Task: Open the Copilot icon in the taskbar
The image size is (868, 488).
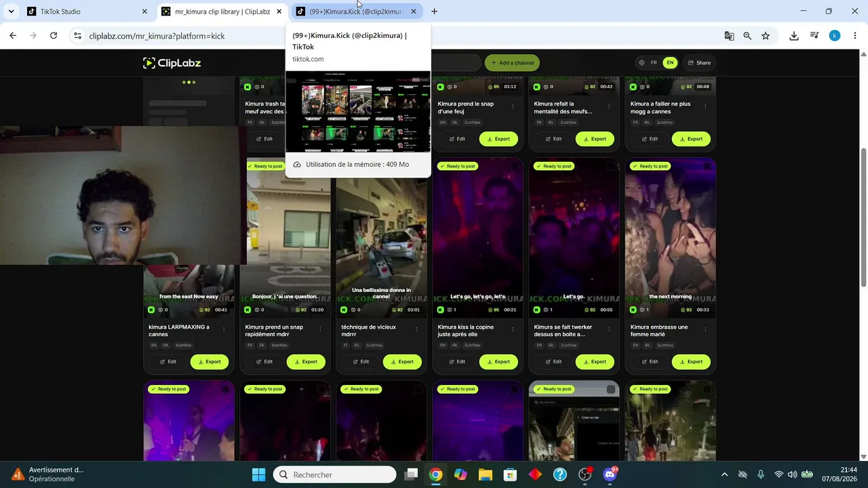Action: pyautogui.click(x=460, y=474)
